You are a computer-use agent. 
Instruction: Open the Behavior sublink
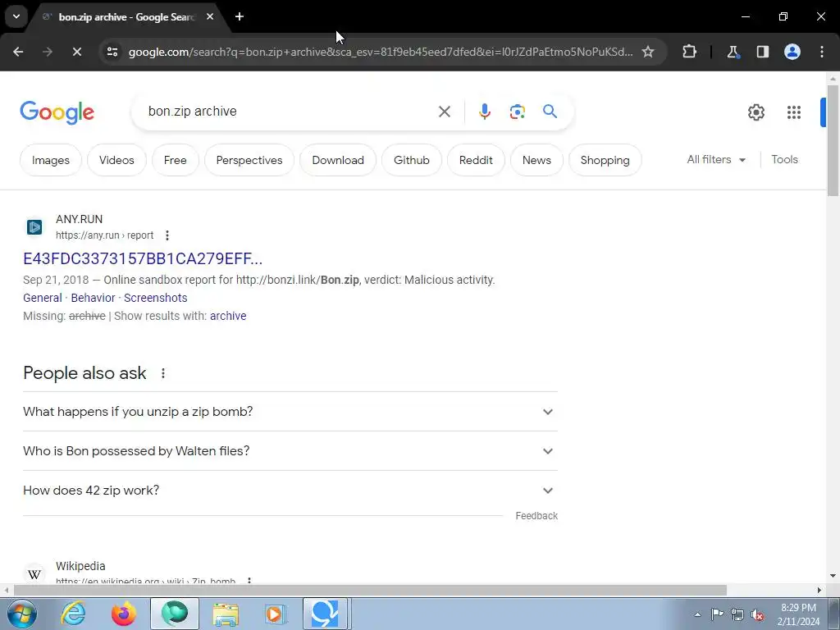(93, 298)
